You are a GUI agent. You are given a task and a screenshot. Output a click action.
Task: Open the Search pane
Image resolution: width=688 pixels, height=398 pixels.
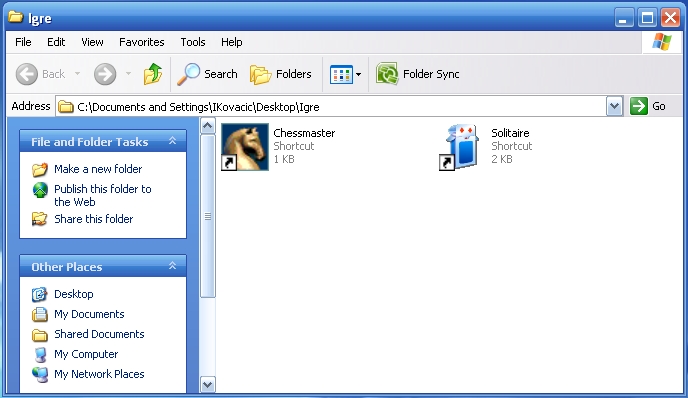(x=207, y=74)
